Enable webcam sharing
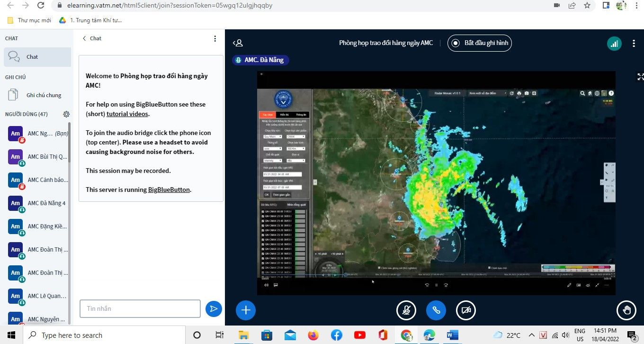Image resolution: width=644 pixels, height=344 pixels. click(465, 310)
